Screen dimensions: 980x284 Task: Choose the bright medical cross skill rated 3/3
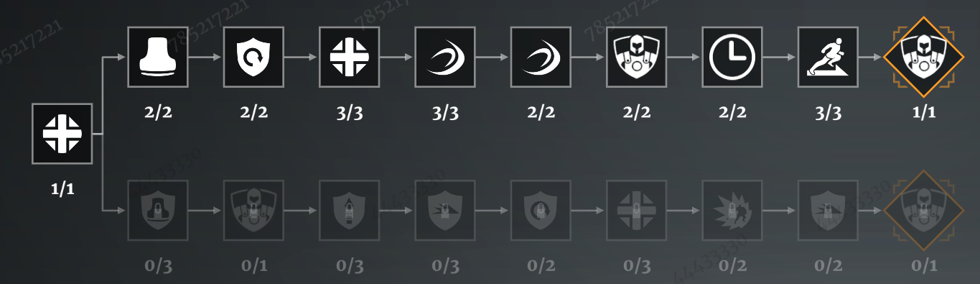pos(349,57)
